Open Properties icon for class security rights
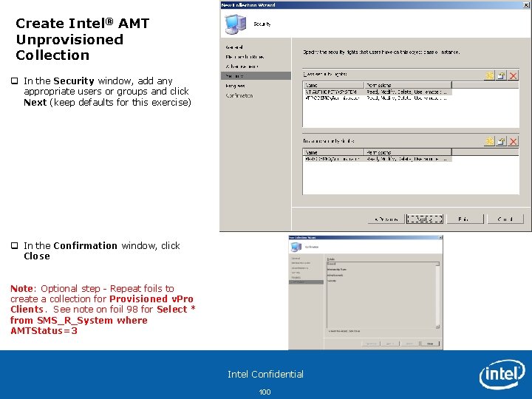Image resolution: width=532 pixels, height=399 pixels. point(501,75)
